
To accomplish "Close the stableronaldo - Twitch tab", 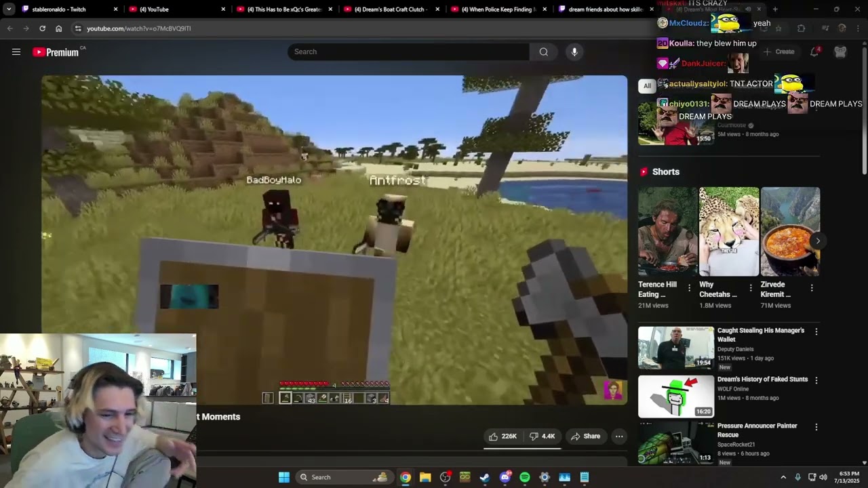I will tap(115, 9).
